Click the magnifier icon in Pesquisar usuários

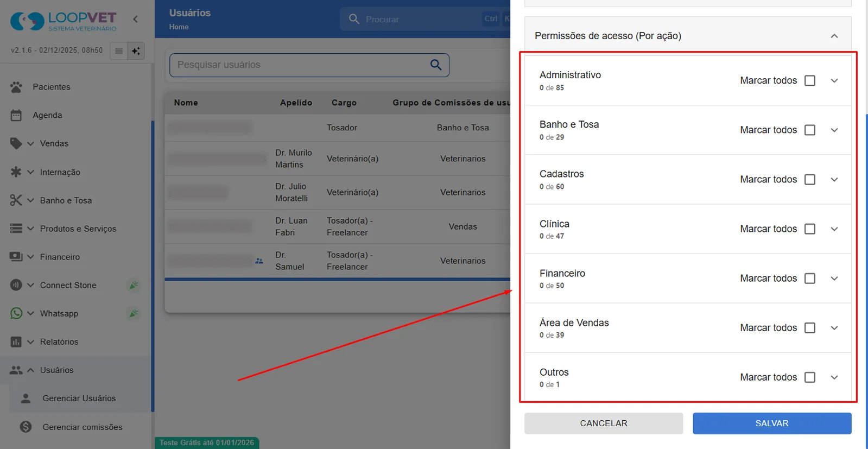pos(436,65)
